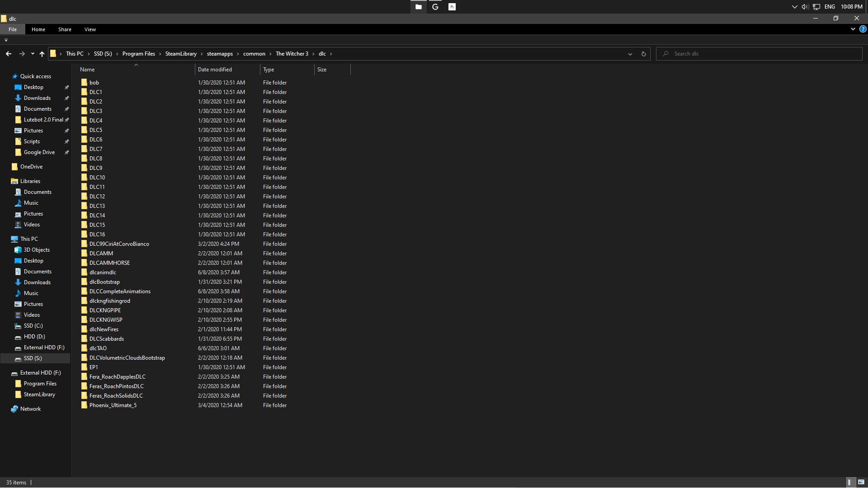Select the DLCKNGWISP folder icon
The height and width of the screenshot is (488, 868).
(84, 319)
